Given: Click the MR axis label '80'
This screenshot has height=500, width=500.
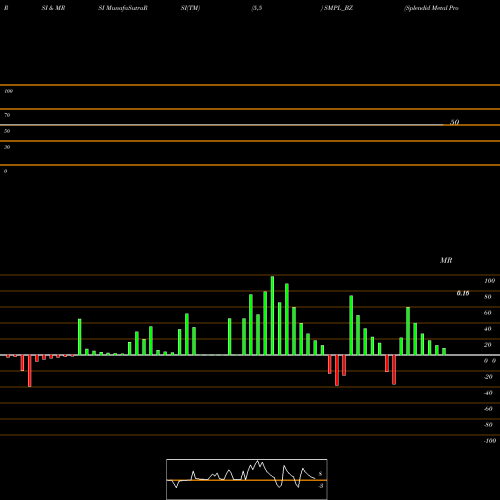Looking at the screenshot, I should pos(488,297).
